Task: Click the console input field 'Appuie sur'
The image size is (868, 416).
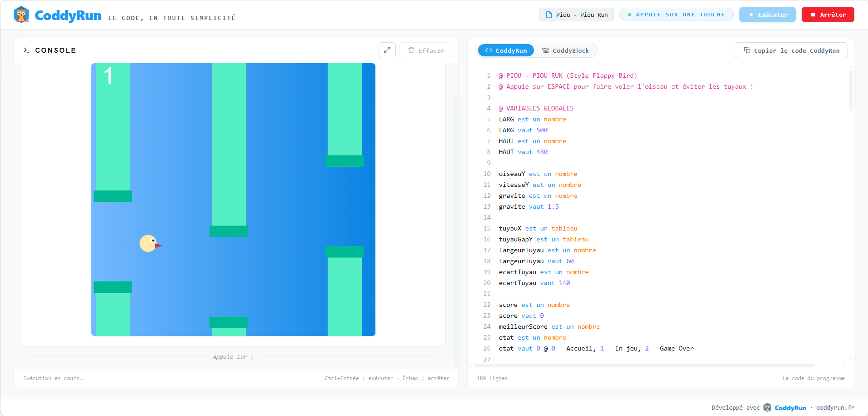Action: coord(234,357)
